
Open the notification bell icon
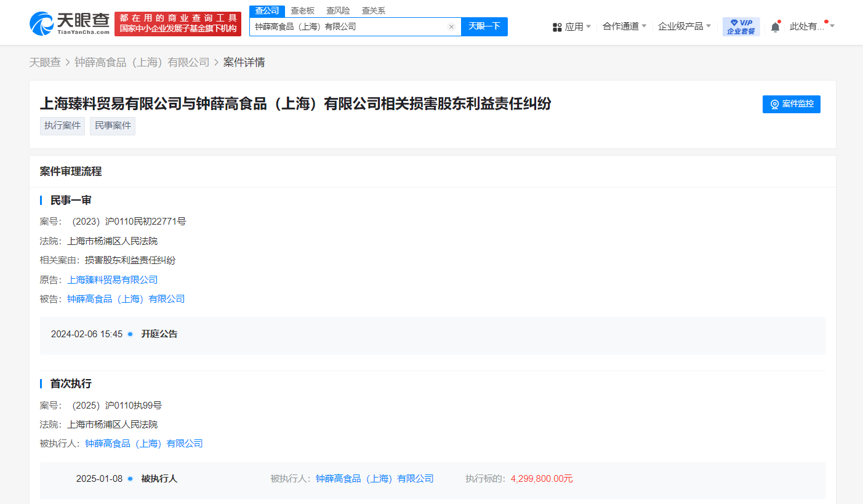click(x=775, y=26)
